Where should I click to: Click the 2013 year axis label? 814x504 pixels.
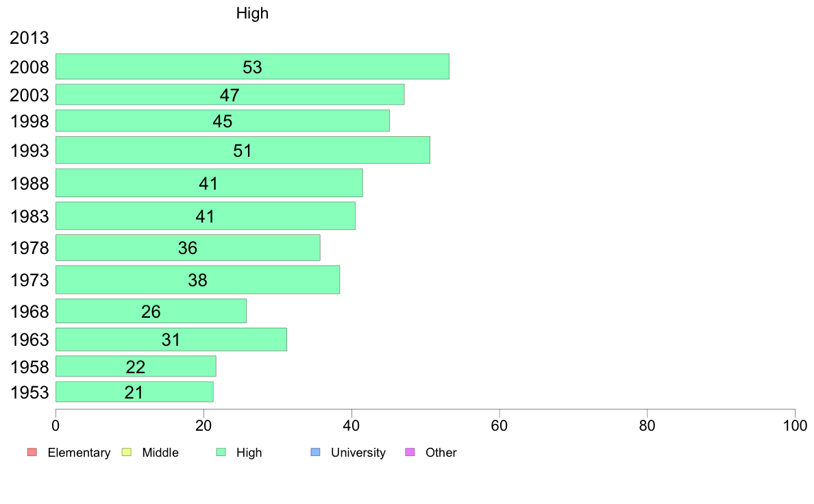29,38
